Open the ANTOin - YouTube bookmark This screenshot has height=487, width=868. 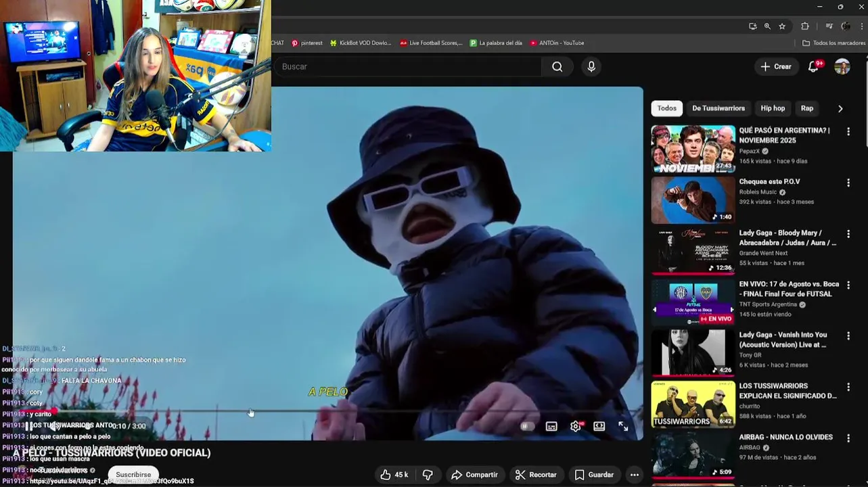point(557,43)
